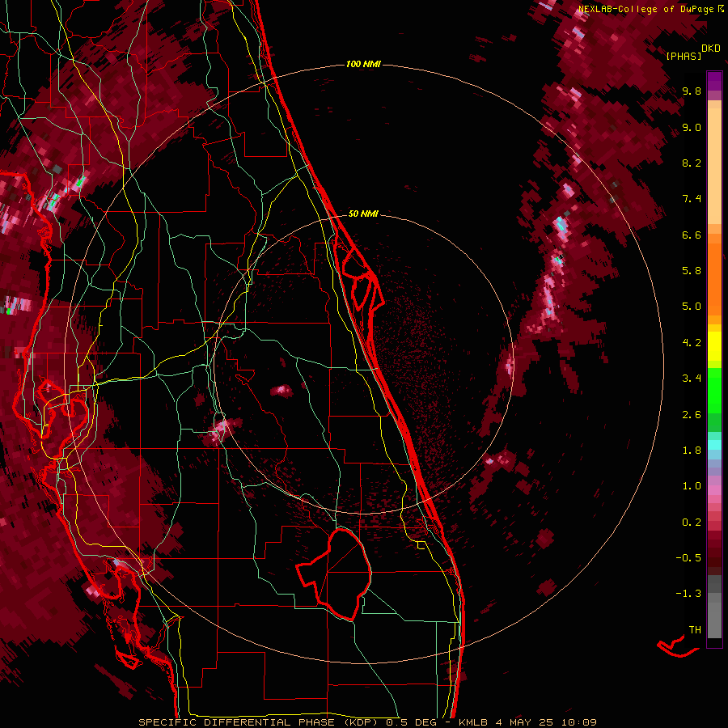Image resolution: width=728 pixels, height=728 pixels.
Task: Select the 7.4 value on the KDP scale
Action: pos(692,199)
